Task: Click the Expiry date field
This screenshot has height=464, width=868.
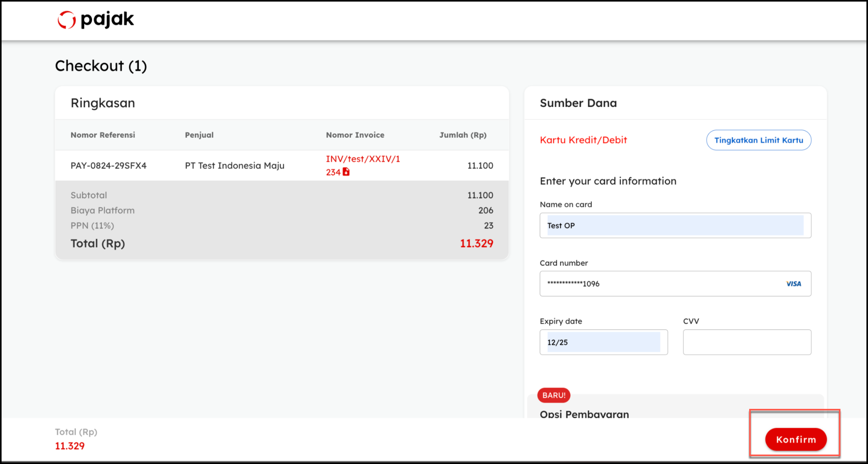Action: click(x=603, y=342)
